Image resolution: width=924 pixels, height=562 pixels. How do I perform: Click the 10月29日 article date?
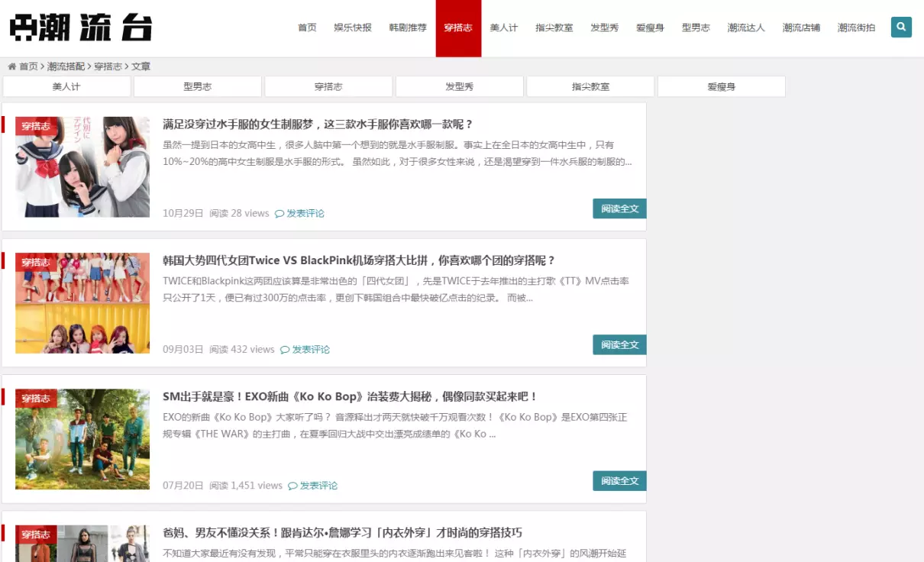click(x=183, y=213)
